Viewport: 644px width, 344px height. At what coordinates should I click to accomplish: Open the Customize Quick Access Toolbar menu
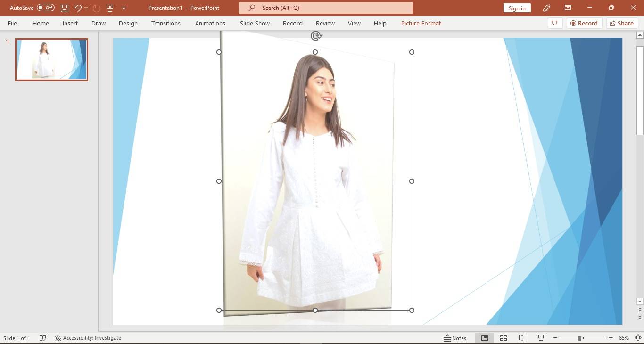point(124,8)
